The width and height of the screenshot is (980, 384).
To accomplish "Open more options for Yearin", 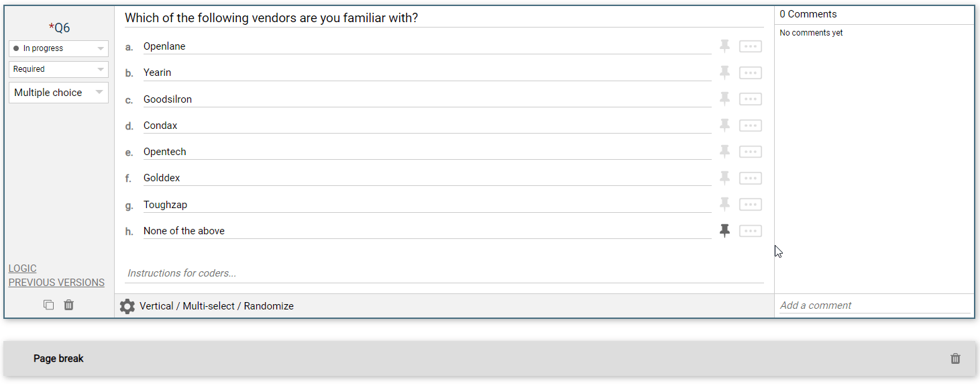I will point(750,73).
